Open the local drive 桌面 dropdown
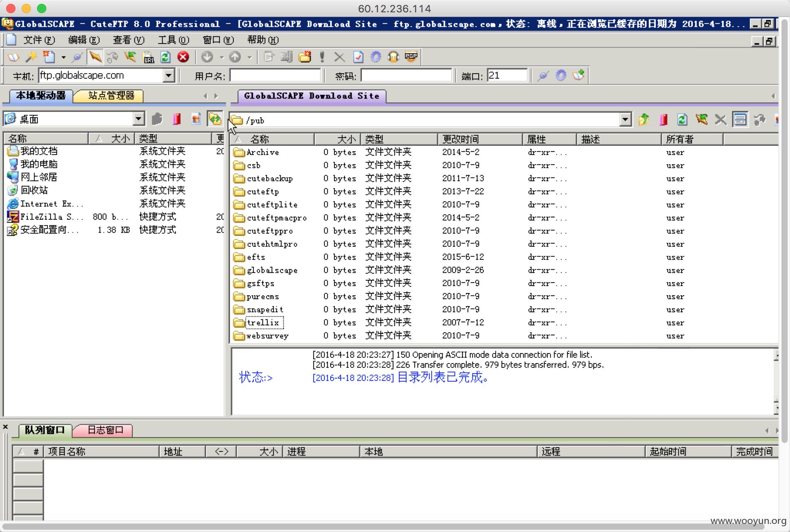790x532 pixels. click(139, 119)
